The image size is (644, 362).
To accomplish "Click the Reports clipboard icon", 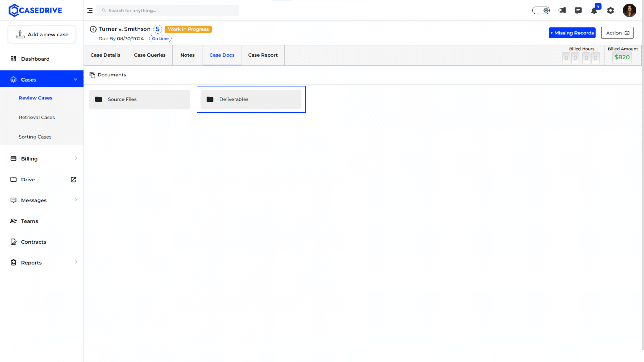I will [13, 263].
